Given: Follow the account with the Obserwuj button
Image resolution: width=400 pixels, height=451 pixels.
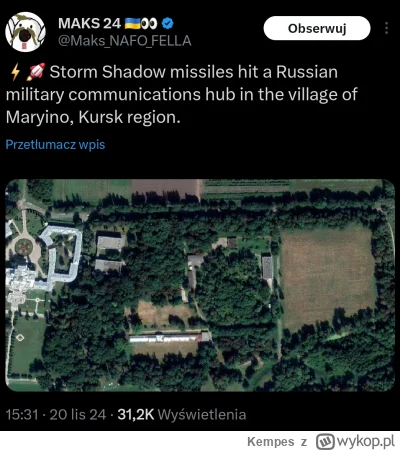Looking at the screenshot, I should click(x=317, y=28).
